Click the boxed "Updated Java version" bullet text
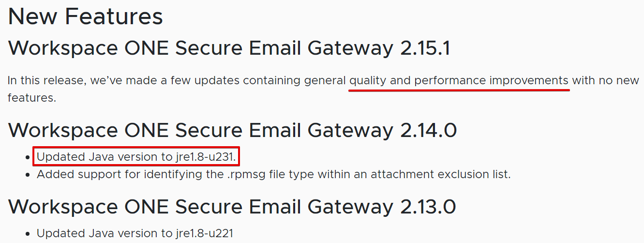Screen dimensions: 644x243 (99, 157)
